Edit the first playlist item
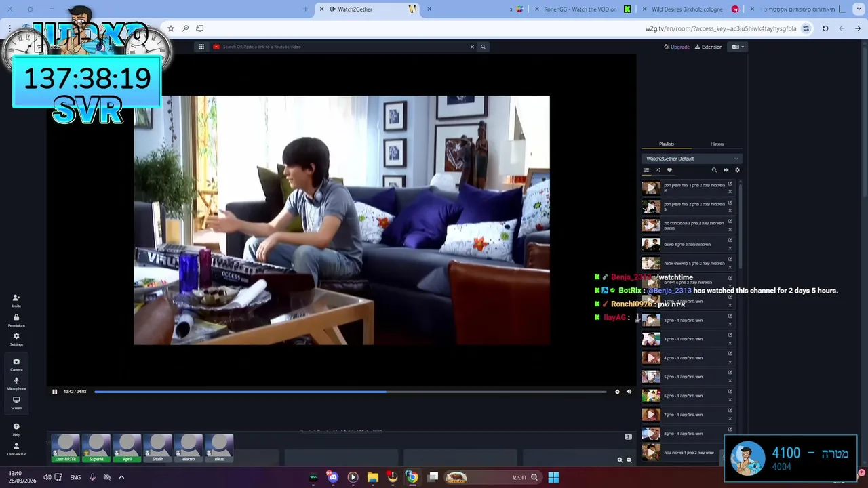 [x=730, y=184]
